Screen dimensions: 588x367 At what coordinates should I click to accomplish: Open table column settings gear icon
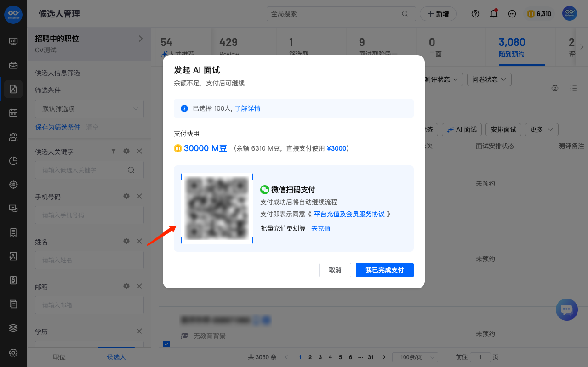(x=555, y=88)
